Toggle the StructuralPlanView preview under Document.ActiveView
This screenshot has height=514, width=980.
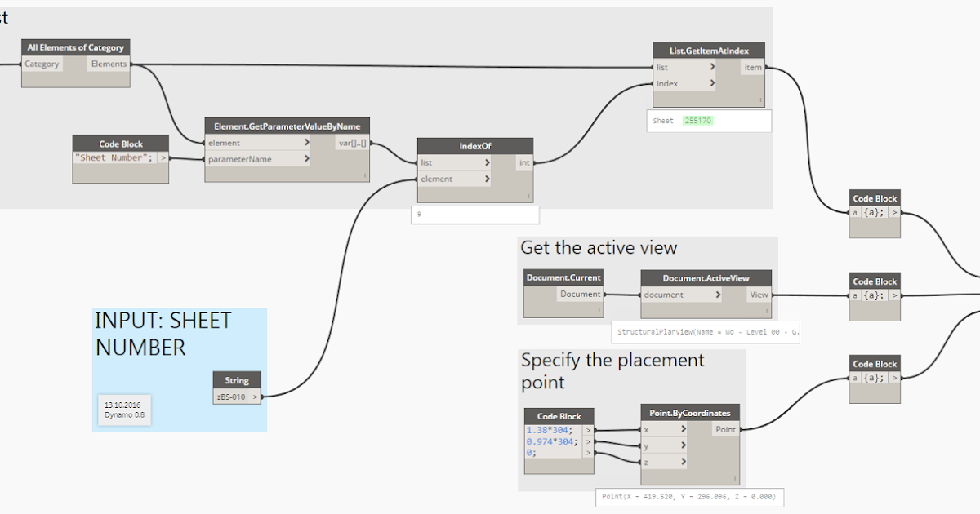pos(705,332)
